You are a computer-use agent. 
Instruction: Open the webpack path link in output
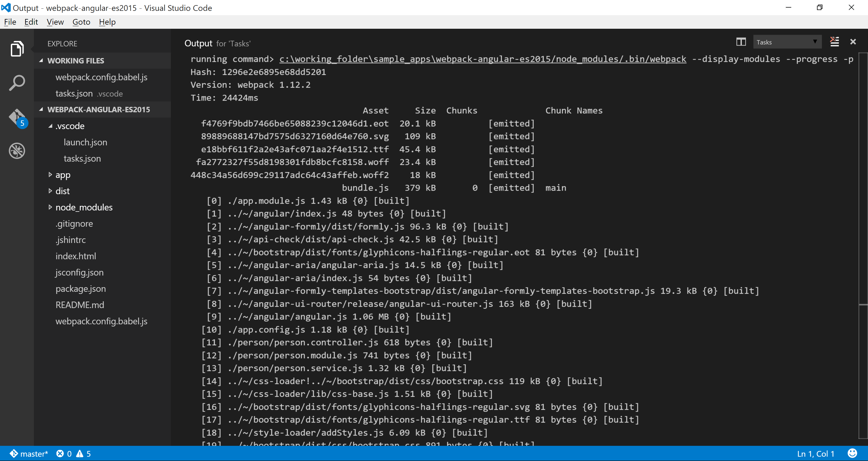pos(482,59)
